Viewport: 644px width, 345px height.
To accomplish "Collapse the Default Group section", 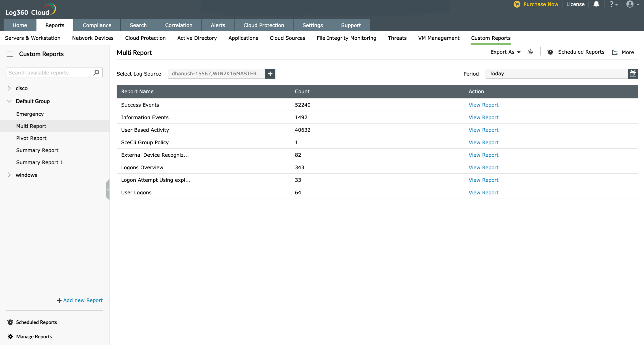I will [9, 101].
